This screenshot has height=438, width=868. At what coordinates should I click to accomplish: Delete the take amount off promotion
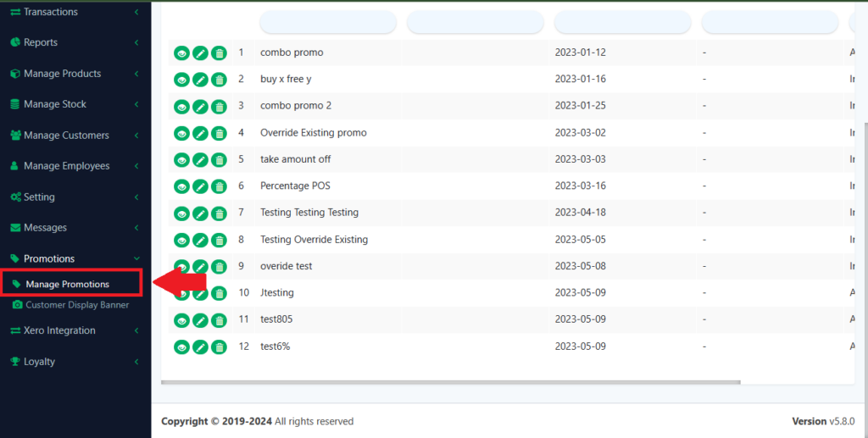[x=219, y=160]
